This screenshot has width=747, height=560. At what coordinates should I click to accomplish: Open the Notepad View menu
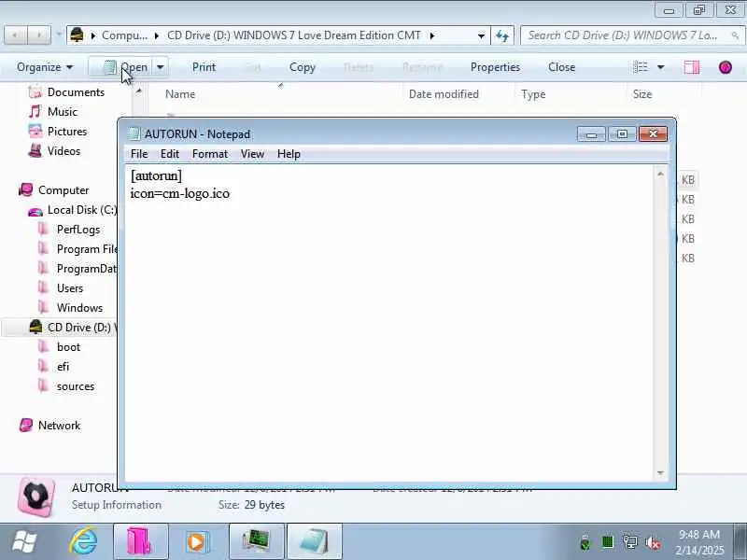pyautogui.click(x=252, y=154)
